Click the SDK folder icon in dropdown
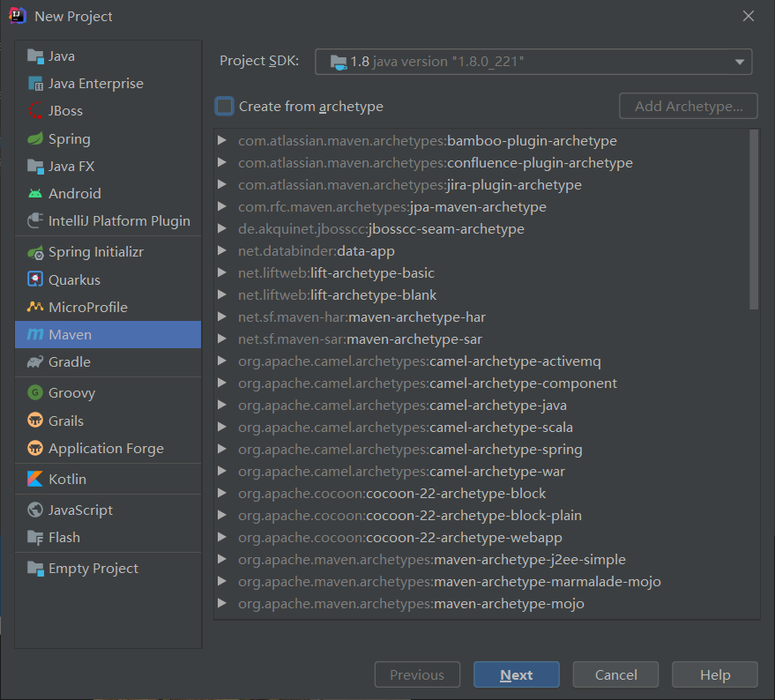 pos(339,62)
